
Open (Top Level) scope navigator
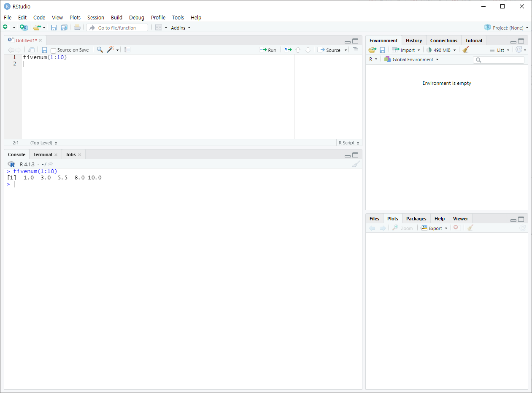(x=44, y=143)
